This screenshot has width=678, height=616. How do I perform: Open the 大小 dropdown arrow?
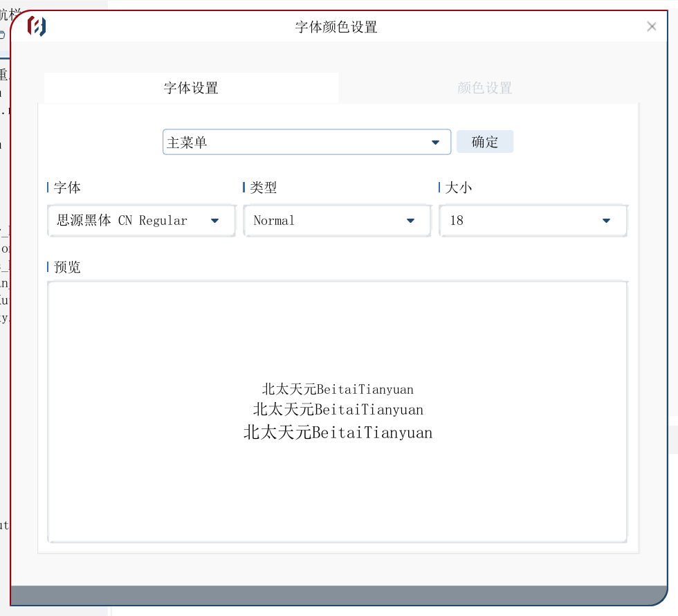606,221
